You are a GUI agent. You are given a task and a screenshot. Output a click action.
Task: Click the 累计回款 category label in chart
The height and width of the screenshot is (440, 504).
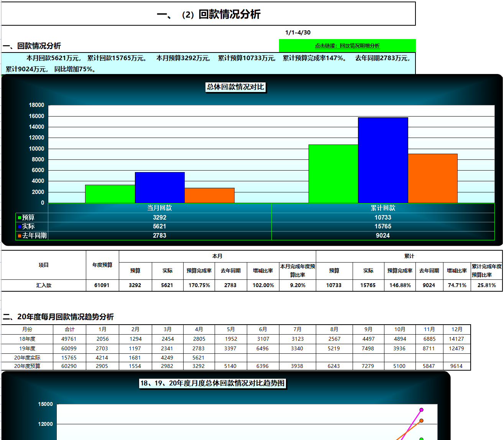383,208
